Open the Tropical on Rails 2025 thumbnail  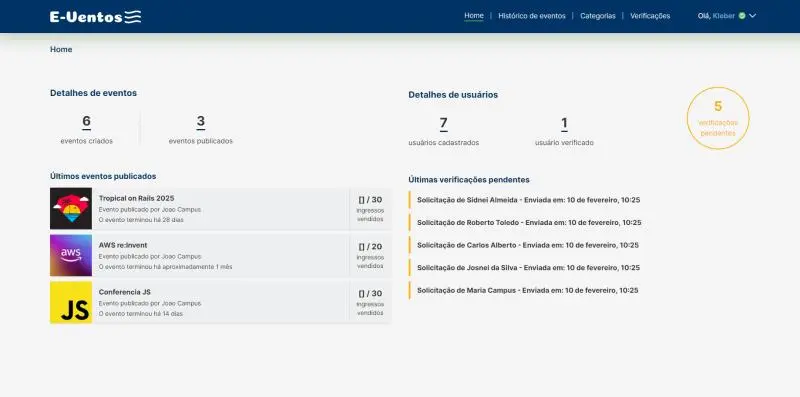tap(71, 208)
